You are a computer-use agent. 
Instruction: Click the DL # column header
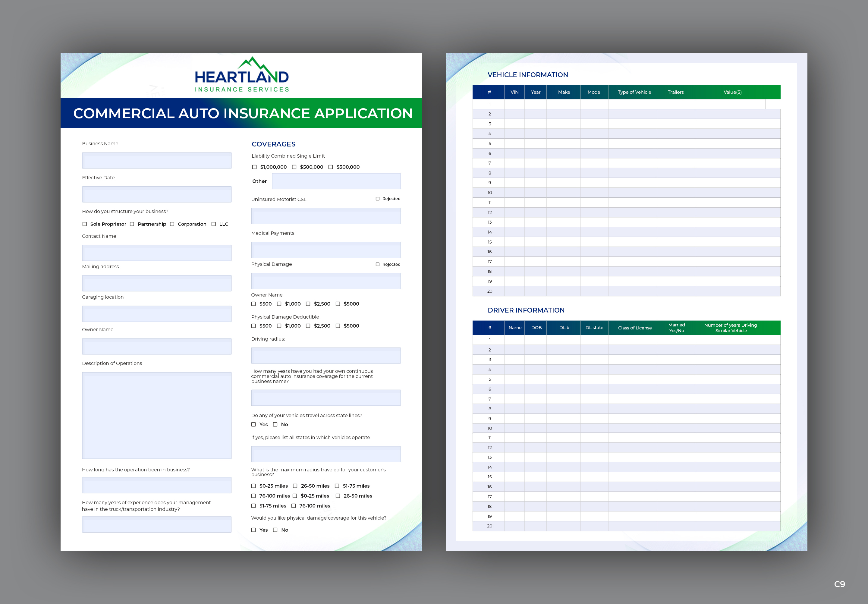pyautogui.click(x=564, y=328)
